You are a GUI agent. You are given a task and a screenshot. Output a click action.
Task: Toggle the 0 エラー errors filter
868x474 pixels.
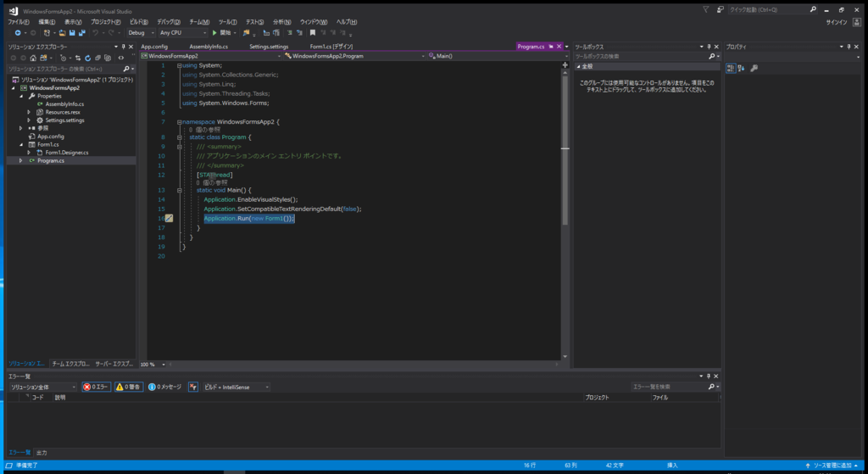click(97, 387)
